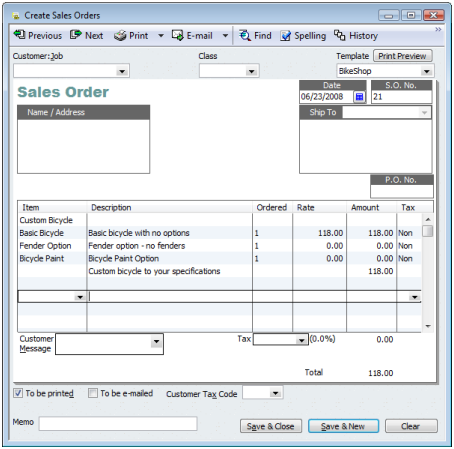The width and height of the screenshot is (454, 449).
Task: Click the Save & Close button
Action: coord(271,426)
